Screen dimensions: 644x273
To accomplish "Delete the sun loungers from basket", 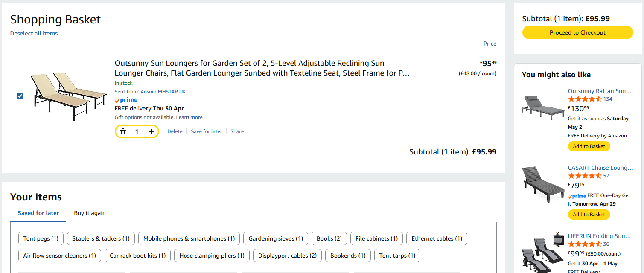I will 175,131.
